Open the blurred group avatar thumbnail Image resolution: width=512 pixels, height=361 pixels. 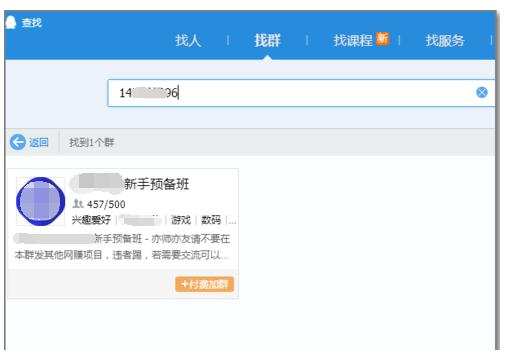pyautogui.click(x=41, y=201)
